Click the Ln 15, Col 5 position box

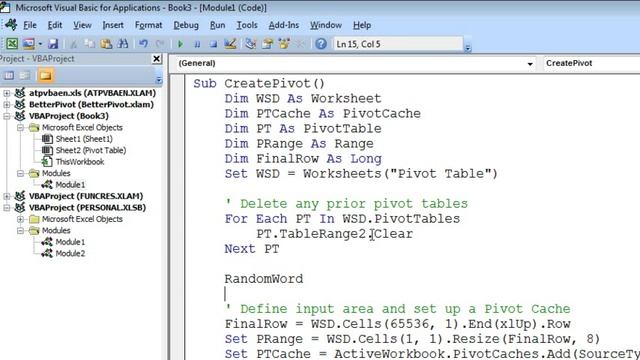(398, 44)
